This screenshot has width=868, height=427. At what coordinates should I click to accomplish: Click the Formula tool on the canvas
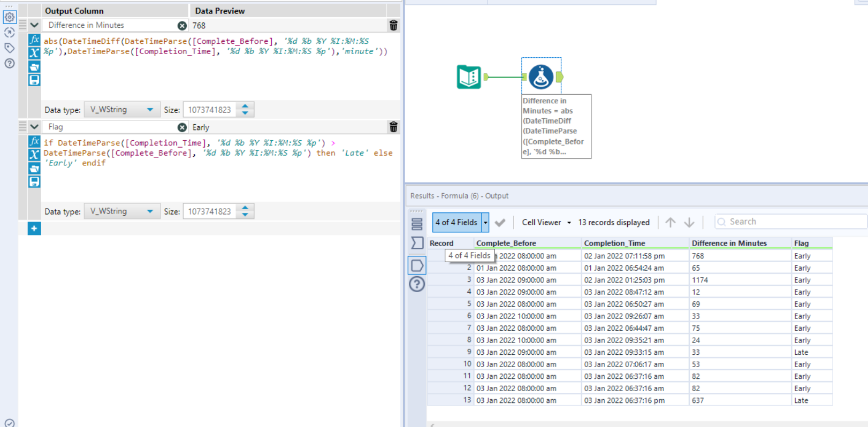541,77
